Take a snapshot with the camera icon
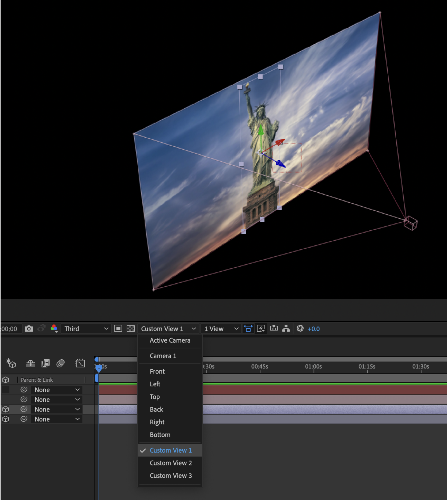448x502 pixels. tap(28, 329)
